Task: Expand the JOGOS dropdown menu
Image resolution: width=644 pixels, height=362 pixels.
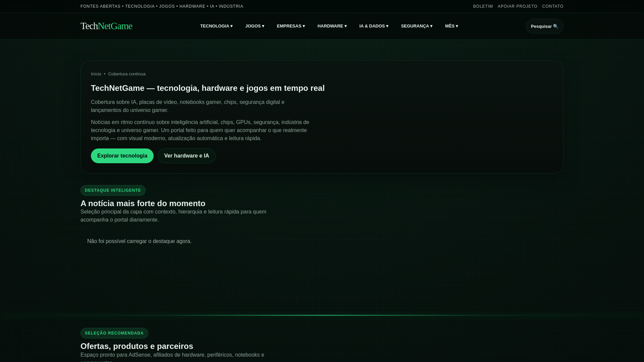Action: pyautogui.click(x=255, y=26)
